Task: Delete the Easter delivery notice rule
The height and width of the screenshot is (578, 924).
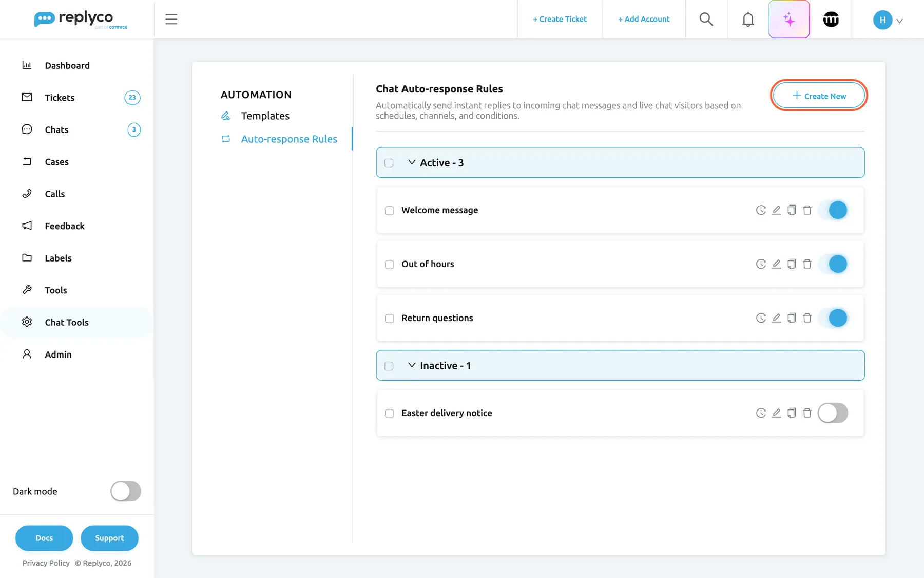Action: 807,413
